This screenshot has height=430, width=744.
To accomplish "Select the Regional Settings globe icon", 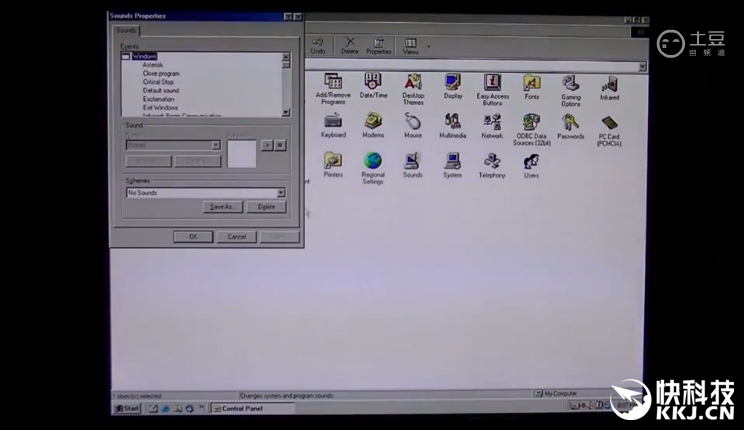I will (x=373, y=162).
